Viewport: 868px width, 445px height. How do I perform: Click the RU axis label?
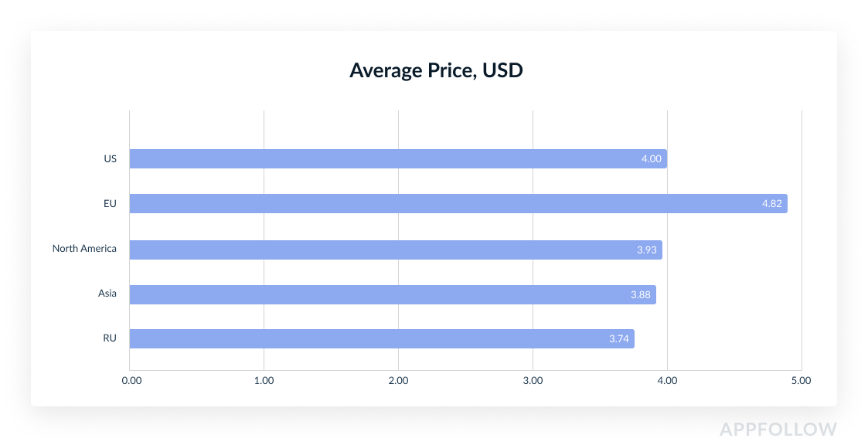click(x=110, y=338)
